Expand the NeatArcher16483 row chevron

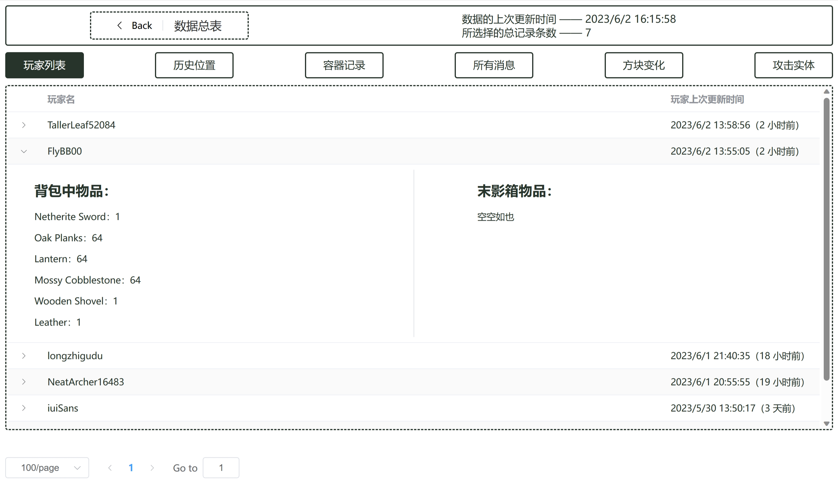[x=24, y=382]
